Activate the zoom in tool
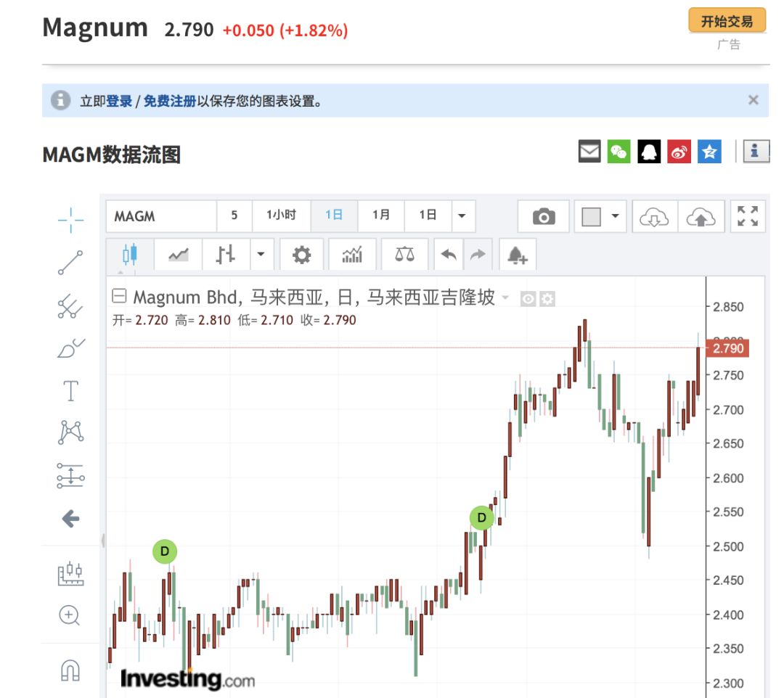This screenshot has width=784, height=698. pyautogui.click(x=70, y=615)
